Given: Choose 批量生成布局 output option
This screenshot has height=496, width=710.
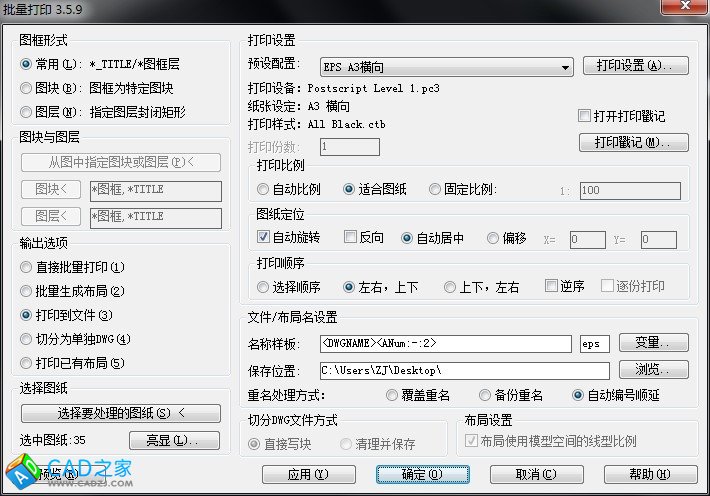Looking at the screenshot, I should pyautogui.click(x=27, y=291).
